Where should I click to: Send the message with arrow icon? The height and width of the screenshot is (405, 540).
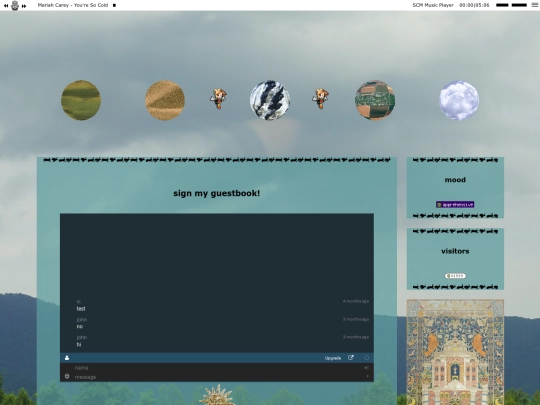click(x=367, y=376)
